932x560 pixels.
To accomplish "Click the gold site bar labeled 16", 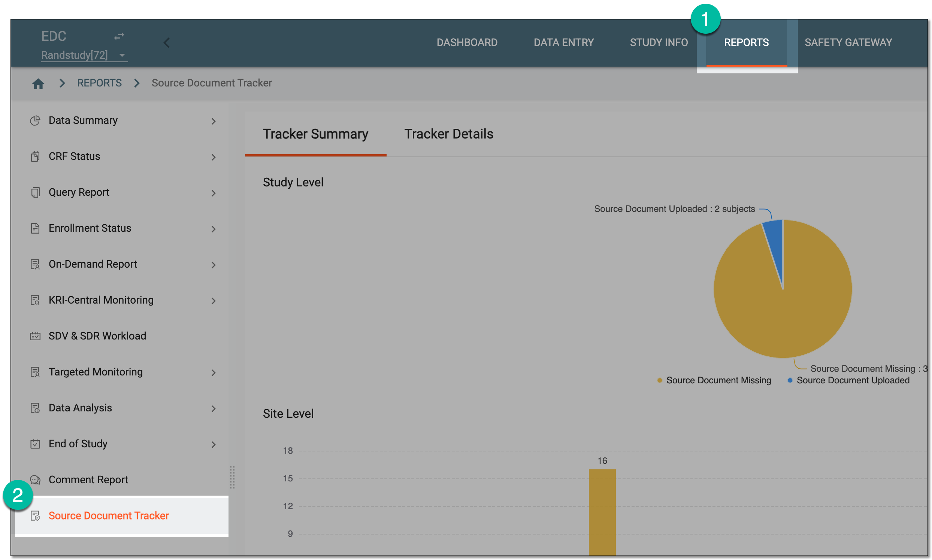I will (602, 512).
